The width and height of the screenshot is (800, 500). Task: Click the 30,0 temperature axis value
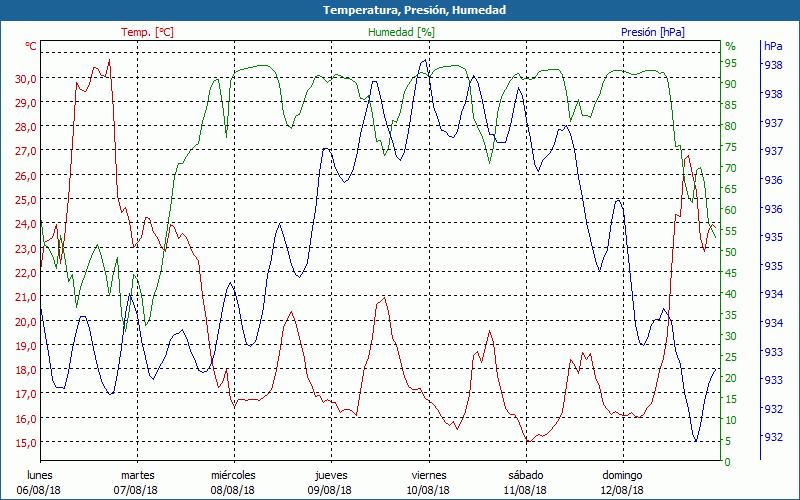27,79
